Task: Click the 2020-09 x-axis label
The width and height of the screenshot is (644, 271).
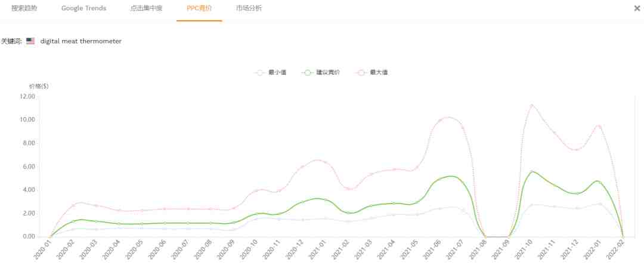Action: tap(225, 250)
